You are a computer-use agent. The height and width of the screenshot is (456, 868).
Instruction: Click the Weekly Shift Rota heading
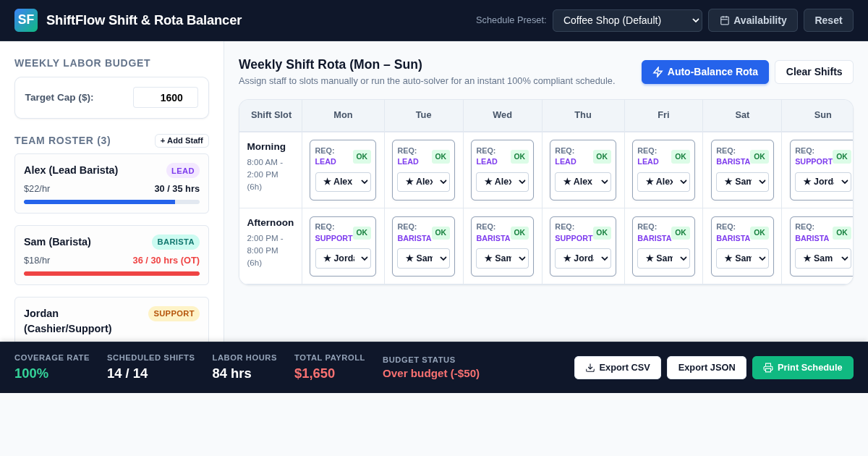click(331, 64)
